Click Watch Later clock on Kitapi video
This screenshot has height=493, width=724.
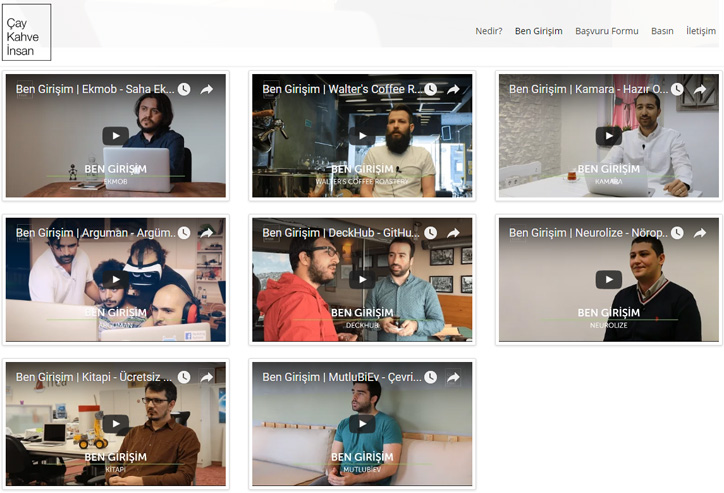point(184,377)
